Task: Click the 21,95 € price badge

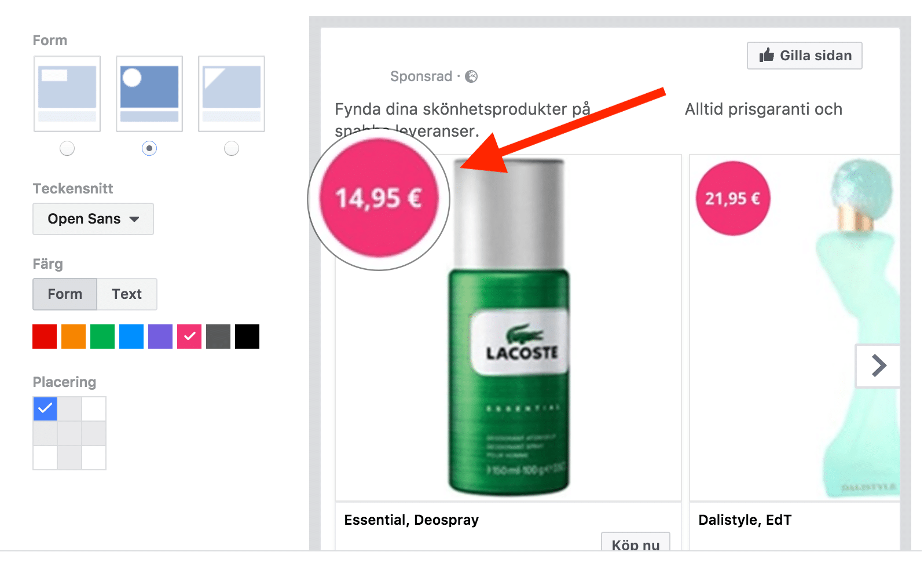Action: (733, 199)
